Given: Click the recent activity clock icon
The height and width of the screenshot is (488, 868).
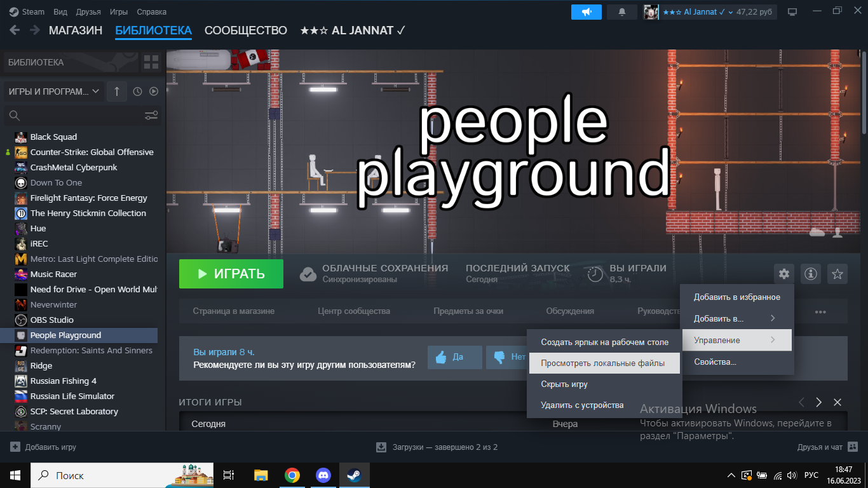Looking at the screenshot, I should 137,91.
